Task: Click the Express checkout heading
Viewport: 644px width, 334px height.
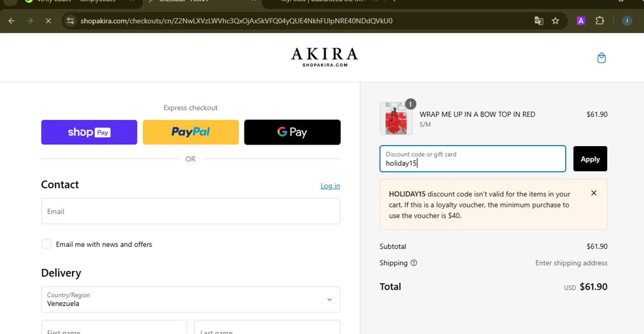Action: point(191,108)
